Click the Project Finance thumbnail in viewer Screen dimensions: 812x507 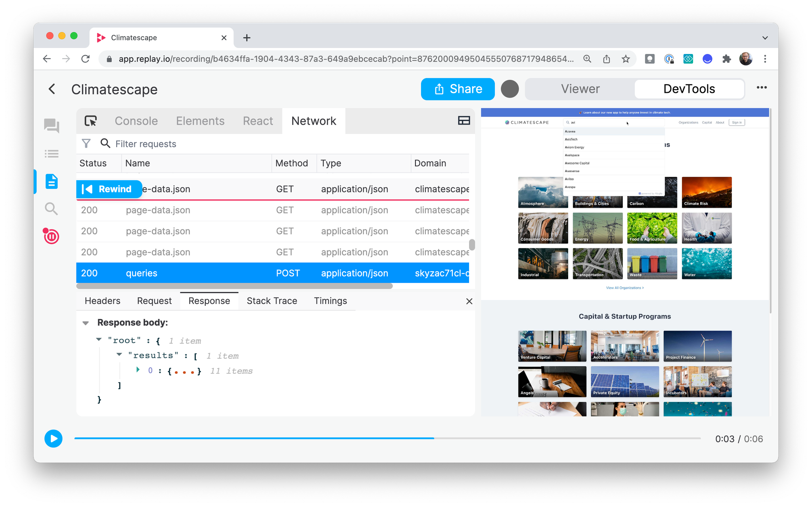pos(697,346)
